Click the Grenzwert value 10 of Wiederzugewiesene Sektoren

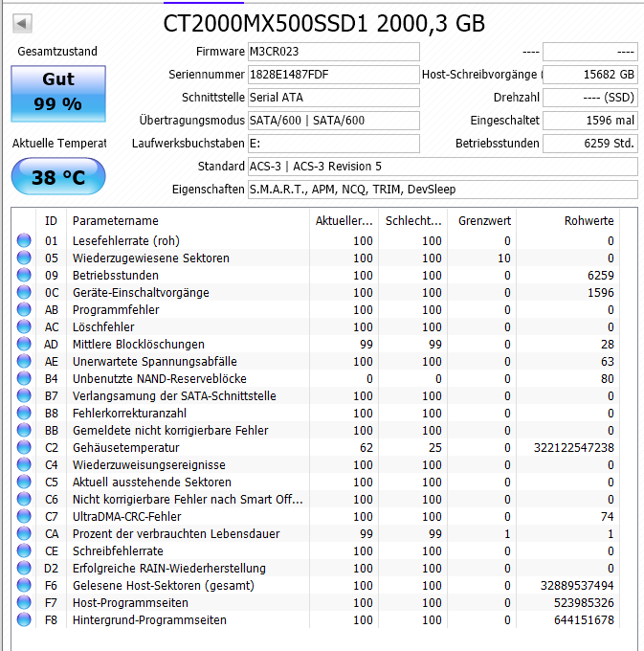503,258
